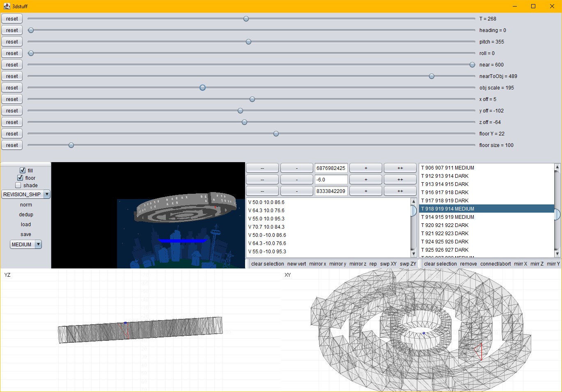Toggle the fill checkbox
The height and width of the screenshot is (392, 562).
tap(23, 170)
